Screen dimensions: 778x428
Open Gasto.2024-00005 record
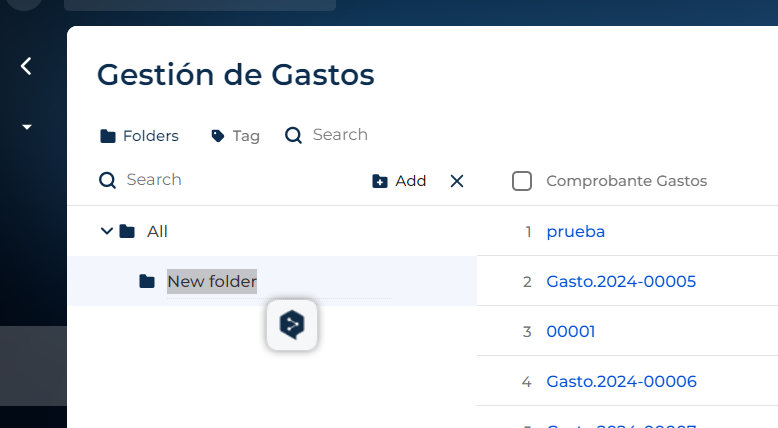pyautogui.click(x=621, y=282)
